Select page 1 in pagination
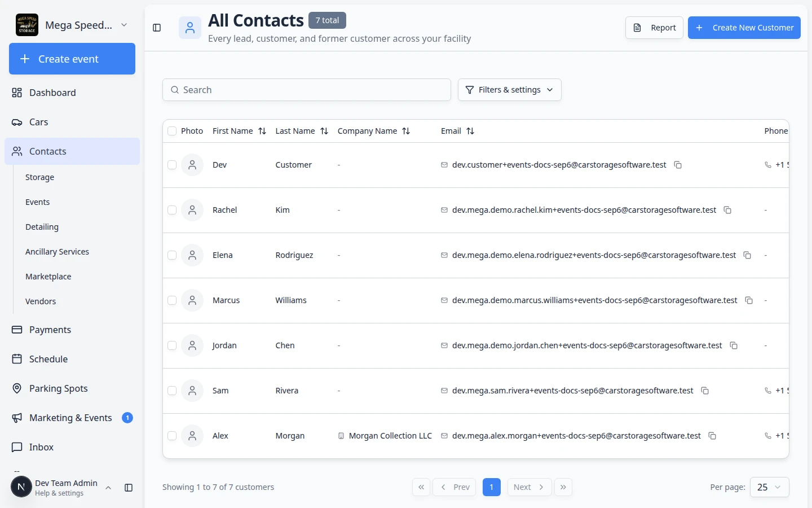The height and width of the screenshot is (508, 812). (492, 487)
